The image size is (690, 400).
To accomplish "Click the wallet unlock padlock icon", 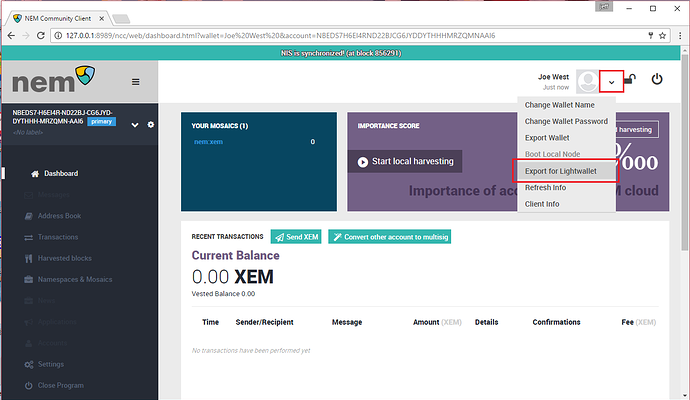I will [x=630, y=79].
